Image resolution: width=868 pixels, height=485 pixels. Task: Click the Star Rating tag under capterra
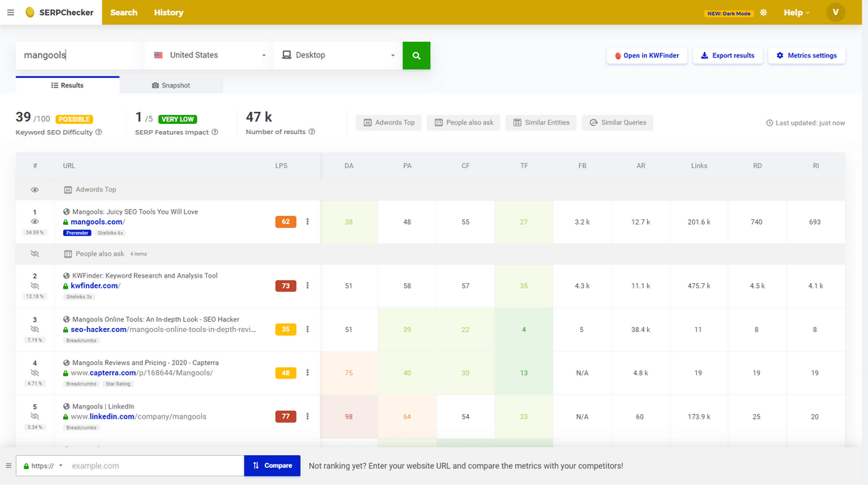point(118,384)
